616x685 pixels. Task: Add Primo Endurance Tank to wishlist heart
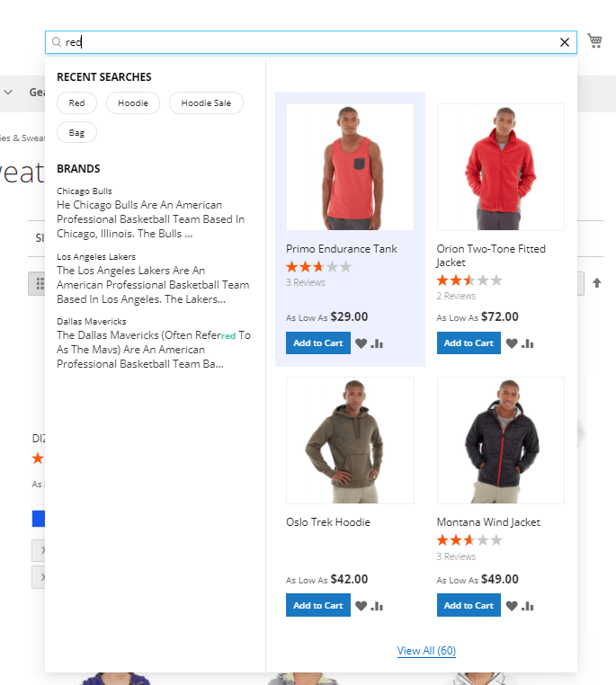(361, 343)
